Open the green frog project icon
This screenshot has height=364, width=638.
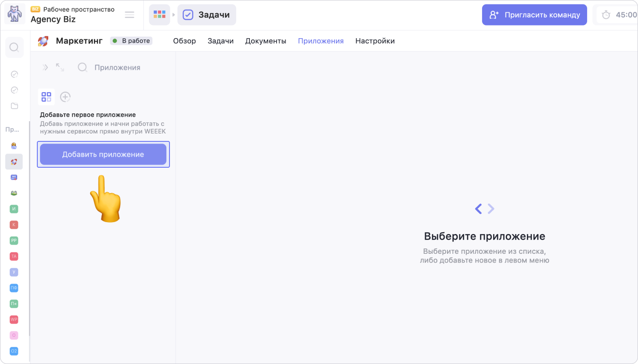pos(14,193)
